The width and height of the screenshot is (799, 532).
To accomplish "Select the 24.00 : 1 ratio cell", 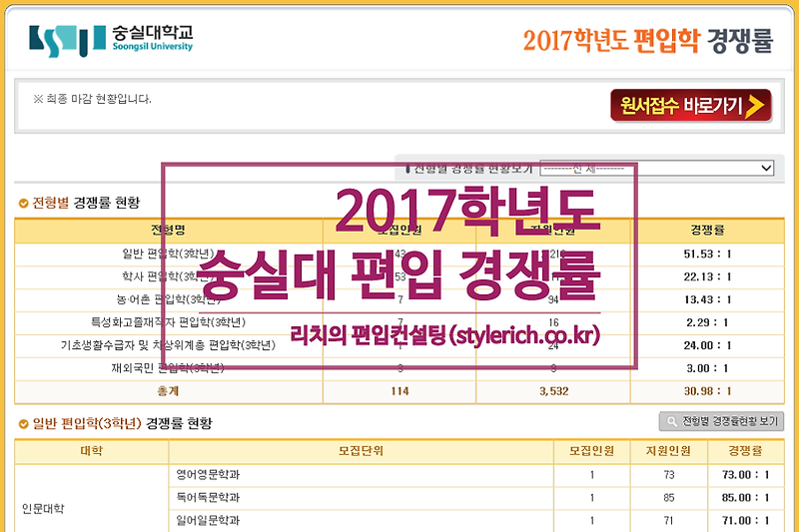I will pos(707,345).
